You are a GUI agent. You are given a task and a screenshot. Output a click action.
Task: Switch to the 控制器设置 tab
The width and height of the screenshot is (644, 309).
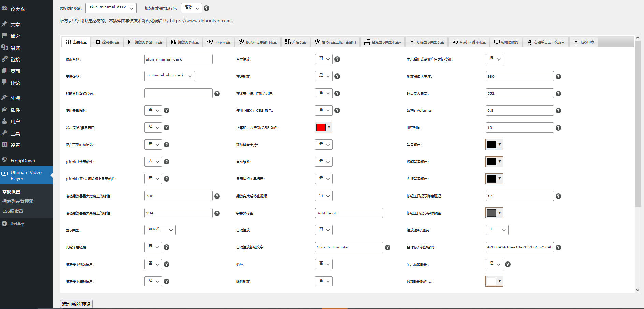(107, 42)
